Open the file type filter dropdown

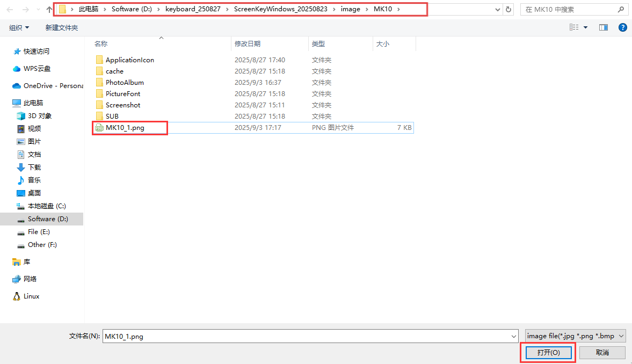click(575, 336)
